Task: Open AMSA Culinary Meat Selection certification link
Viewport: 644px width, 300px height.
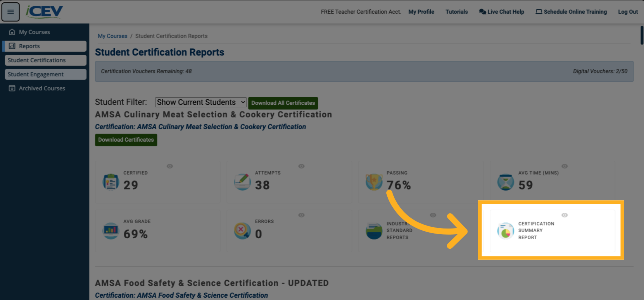Action: click(200, 127)
